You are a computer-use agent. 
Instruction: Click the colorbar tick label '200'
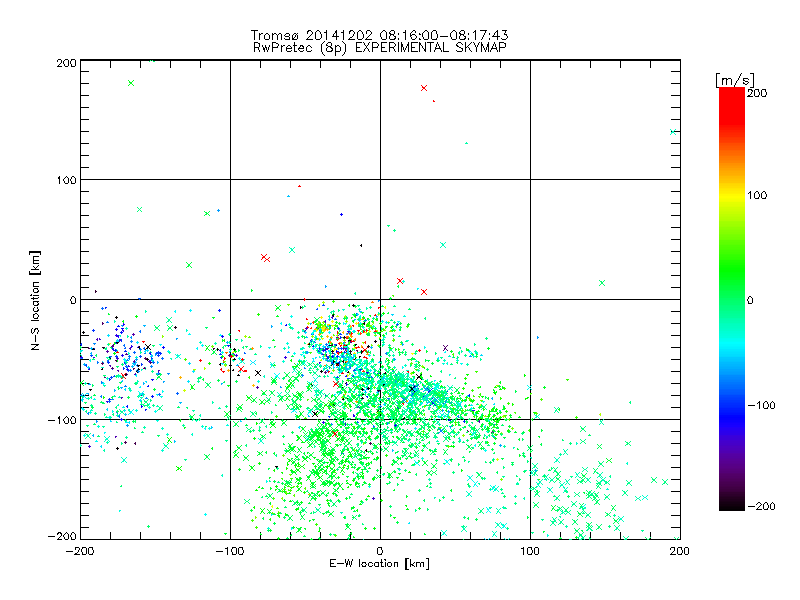pyautogui.click(x=757, y=93)
